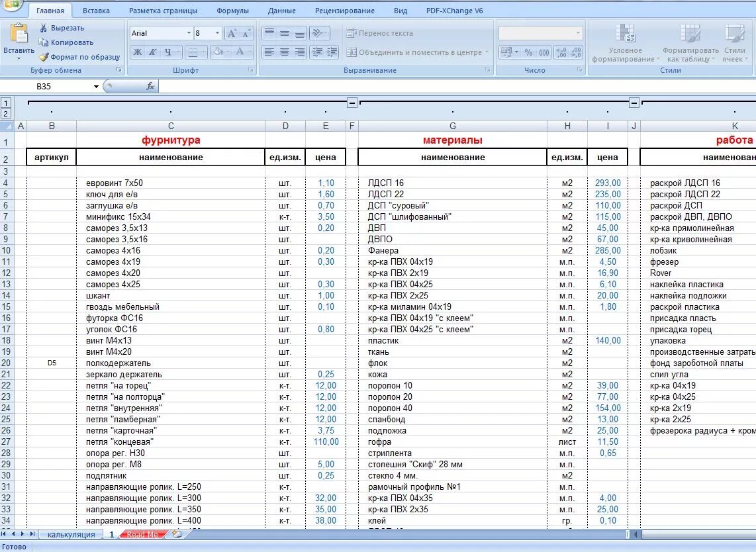
Task: Decrease font size with small A icon
Action: pyautogui.click(x=246, y=33)
